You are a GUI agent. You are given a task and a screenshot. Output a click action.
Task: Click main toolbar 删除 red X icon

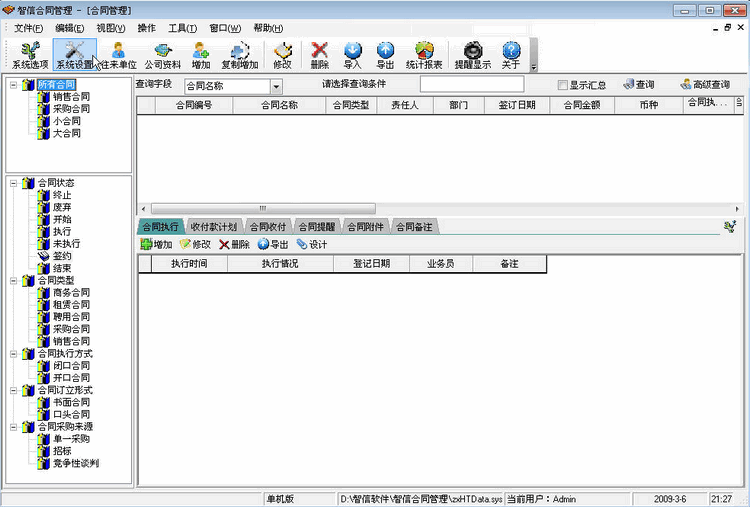320,55
